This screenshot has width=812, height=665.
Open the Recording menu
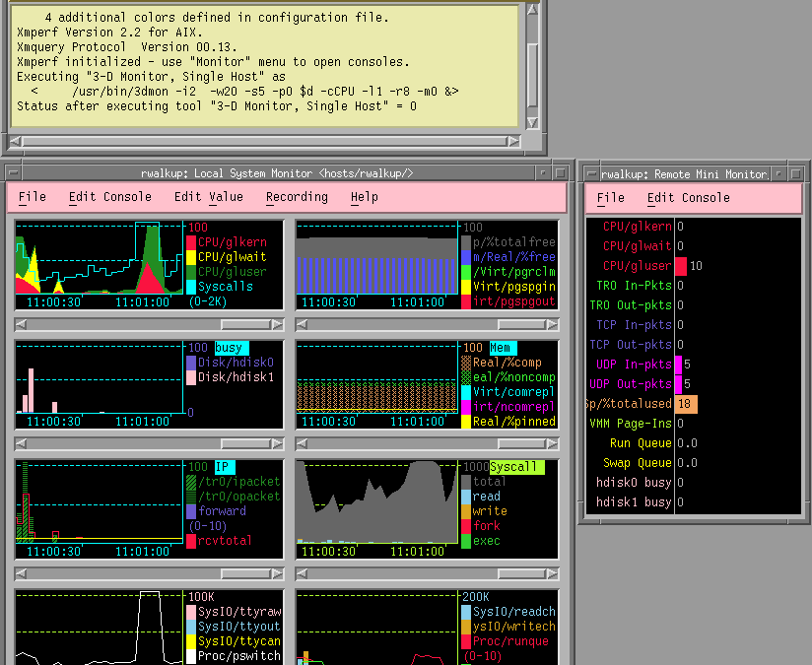(297, 197)
